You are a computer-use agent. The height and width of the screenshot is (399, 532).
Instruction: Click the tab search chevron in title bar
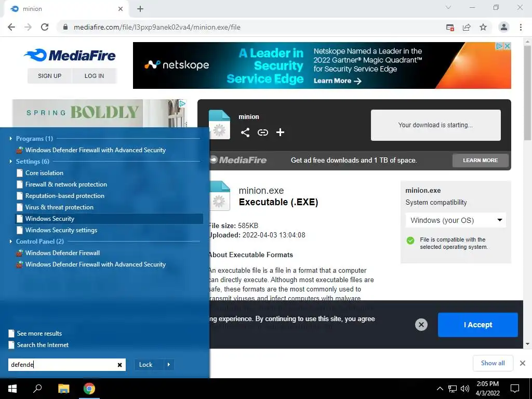(448, 7)
